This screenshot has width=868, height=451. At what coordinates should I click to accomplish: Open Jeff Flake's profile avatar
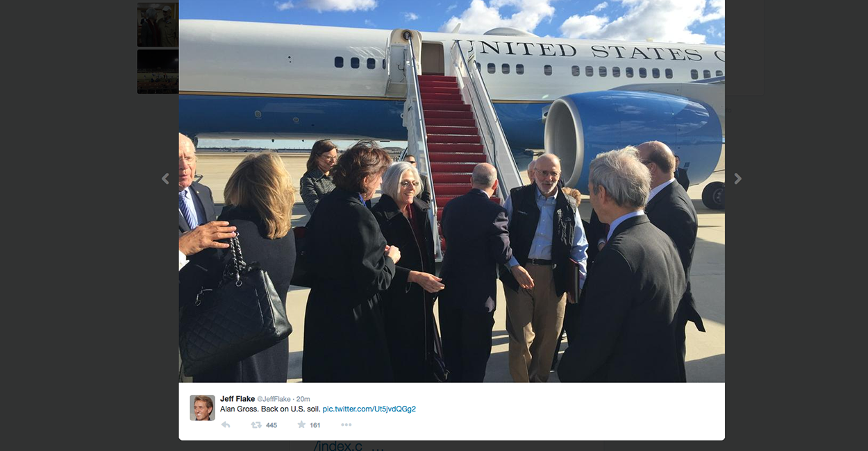[202, 407]
